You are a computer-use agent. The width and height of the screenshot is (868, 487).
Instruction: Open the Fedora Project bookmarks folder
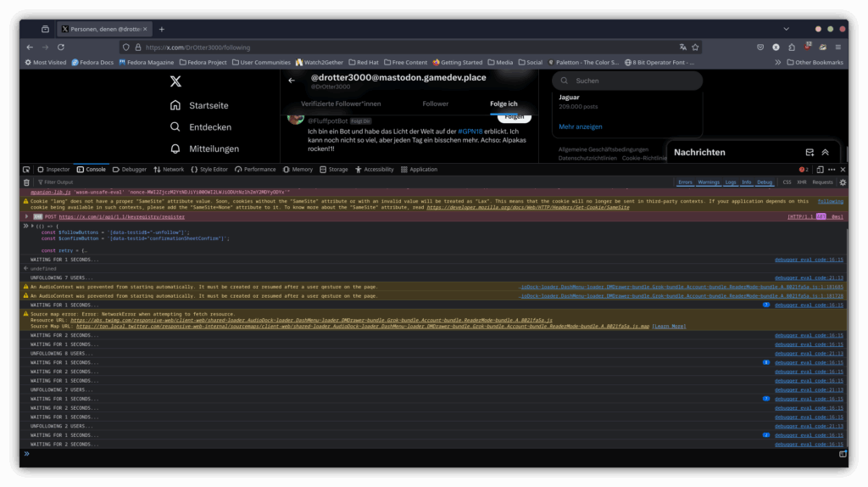(x=203, y=63)
